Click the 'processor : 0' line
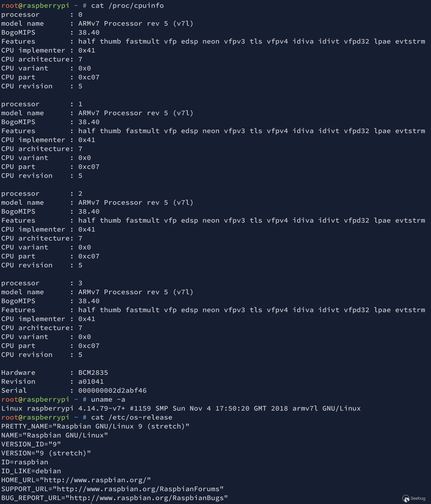The width and height of the screenshot is (431, 504). 42,15
